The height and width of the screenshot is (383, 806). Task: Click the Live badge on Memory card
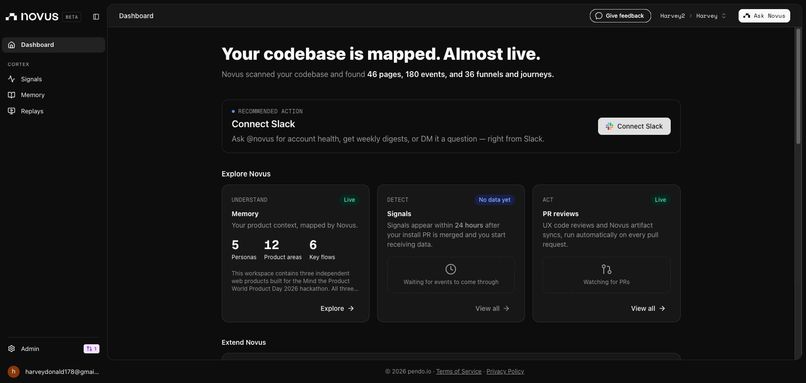pos(349,199)
